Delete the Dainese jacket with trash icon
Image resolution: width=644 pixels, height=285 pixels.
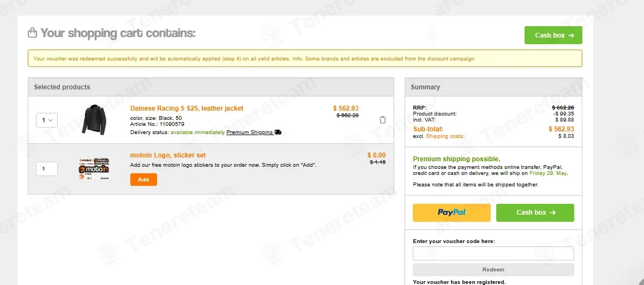coord(382,120)
